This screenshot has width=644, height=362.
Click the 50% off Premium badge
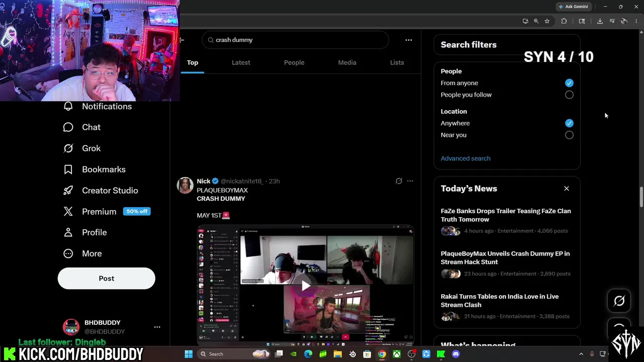point(136,212)
